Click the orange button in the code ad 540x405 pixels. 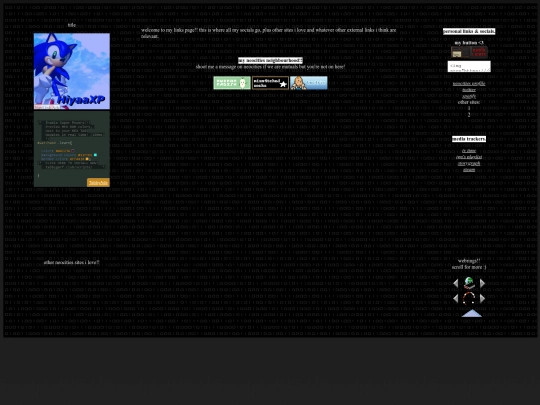[98, 183]
